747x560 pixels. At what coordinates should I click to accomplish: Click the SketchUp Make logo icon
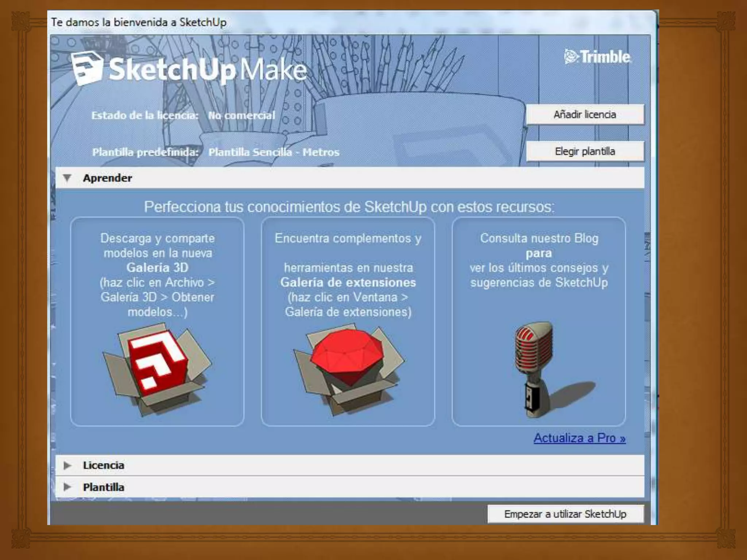[87, 68]
